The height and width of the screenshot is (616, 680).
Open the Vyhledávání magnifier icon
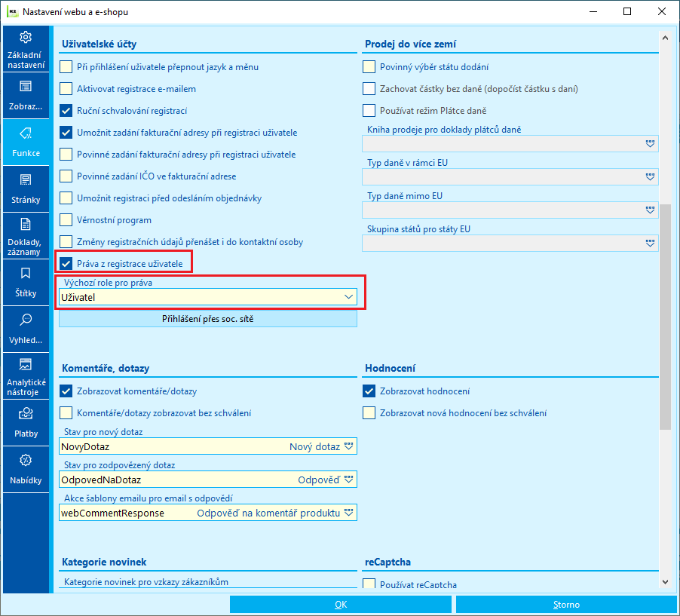(26, 320)
